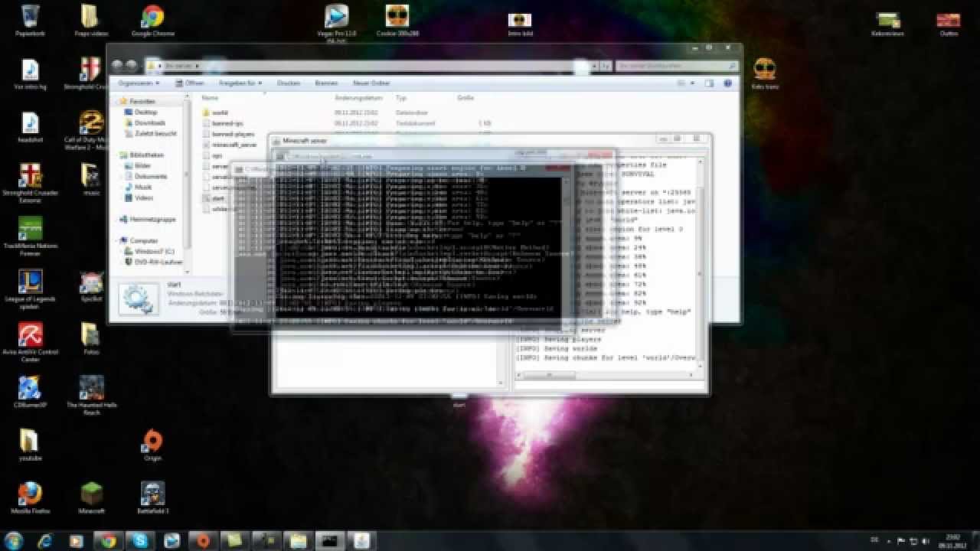Open the Kekx trans desktop icon

tap(764, 74)
